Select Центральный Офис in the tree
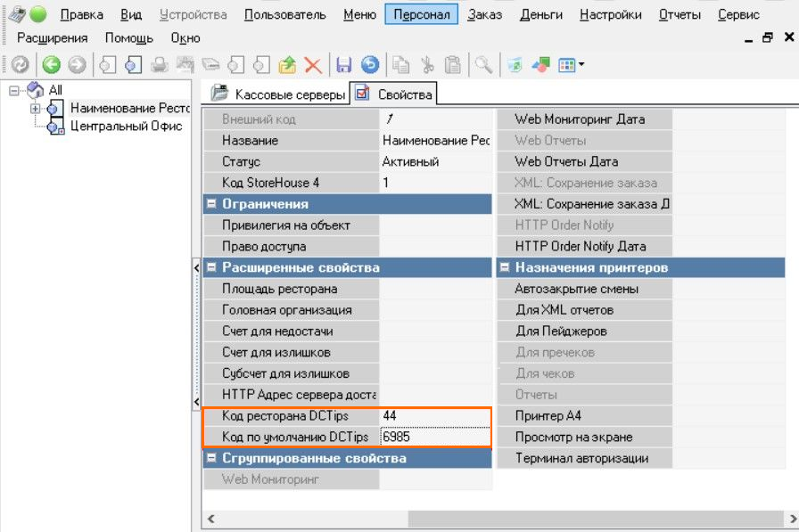Screen dimensions: 799x532 pyautogui.click(x=126, y=127)
